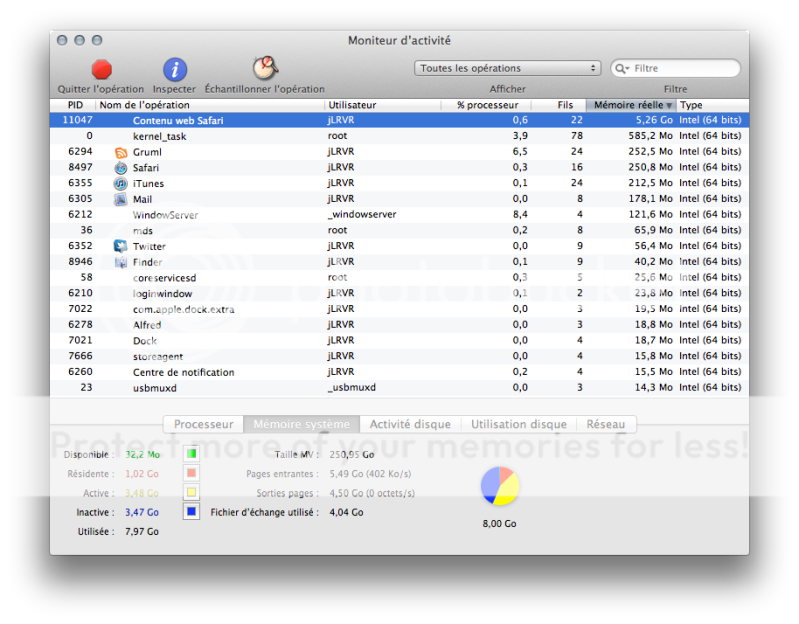Click the Échantillonner l'opération magnifier icon
Screen dimensions: 799x624
click(x=265, y=68)
